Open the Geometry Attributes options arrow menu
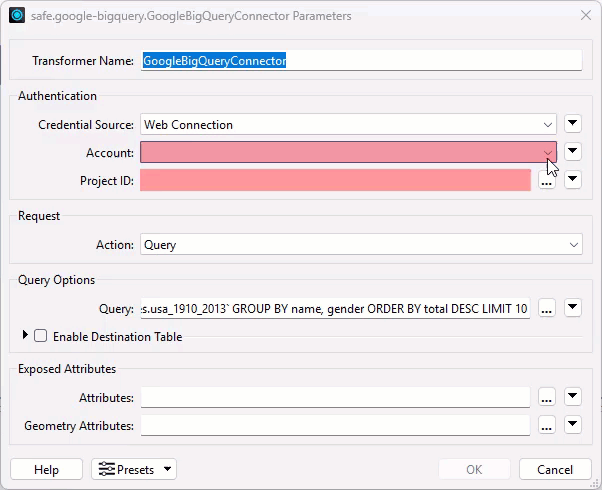Screen dimensions: 602x490 coord(572,425)
